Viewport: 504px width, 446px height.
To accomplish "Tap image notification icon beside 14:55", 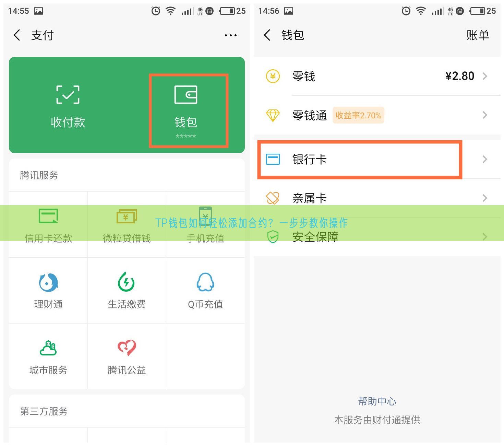I will (38, 11).
